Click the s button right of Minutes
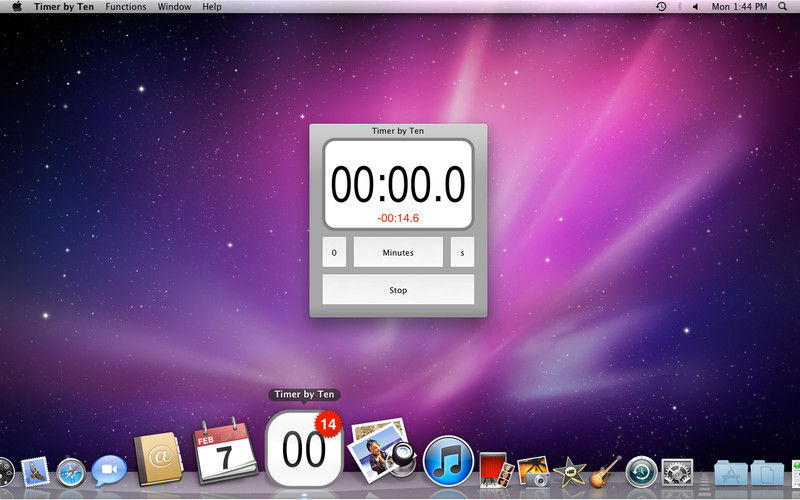Image resolution: width=800 pixels, height=500 pixels. point(462,253)
